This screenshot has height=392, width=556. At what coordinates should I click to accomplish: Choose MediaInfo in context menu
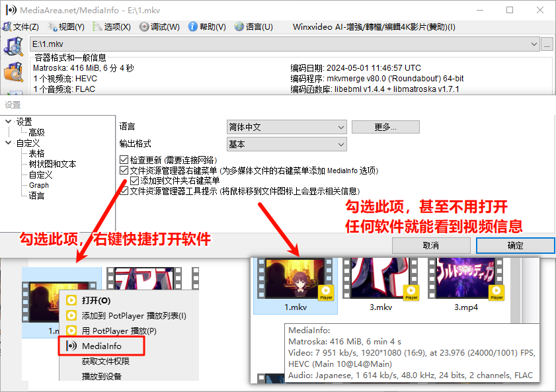click(x=102, y=346)
